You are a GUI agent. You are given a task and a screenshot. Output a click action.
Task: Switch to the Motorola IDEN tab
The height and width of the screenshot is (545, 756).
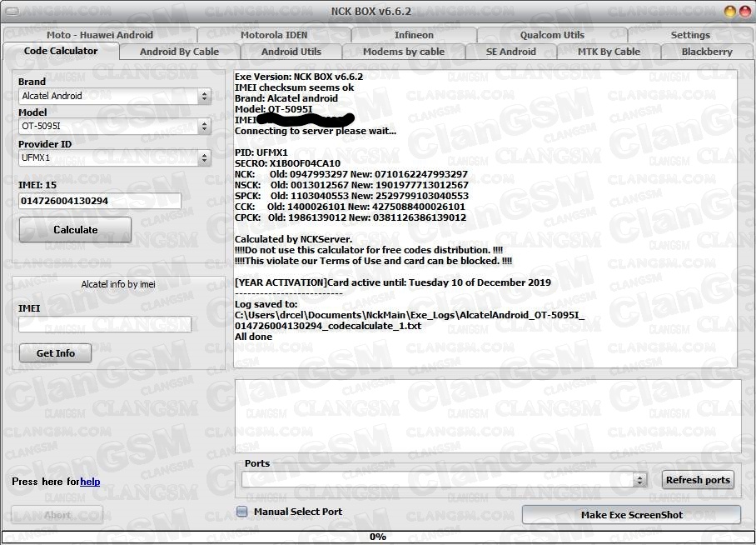(274, 35)
